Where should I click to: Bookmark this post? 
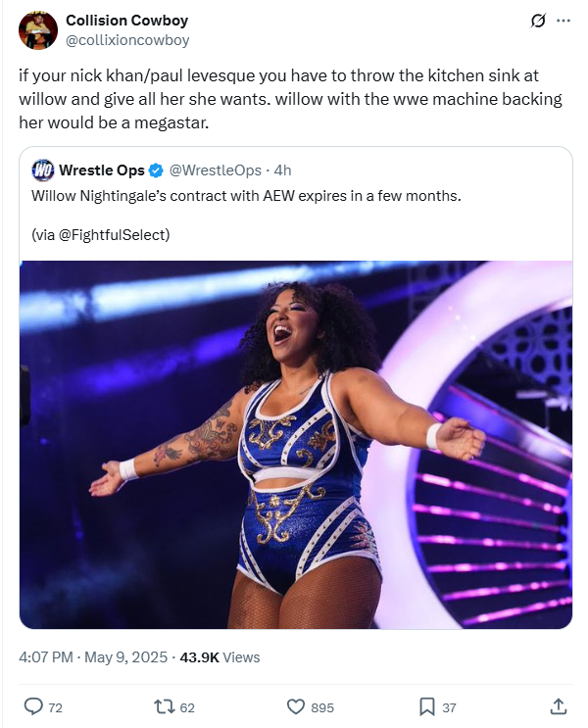click(426, 706)
